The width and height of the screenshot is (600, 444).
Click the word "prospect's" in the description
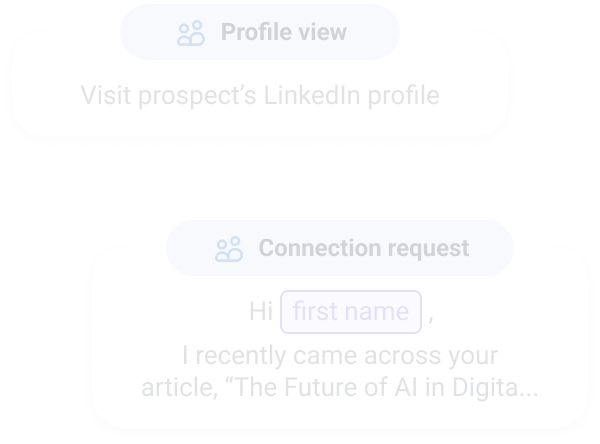(193, 96)
